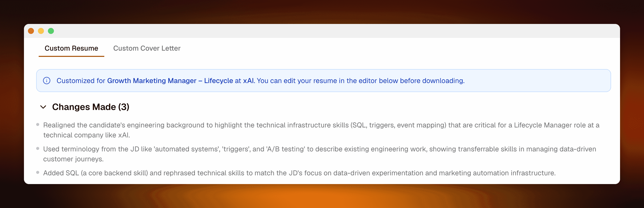
Task: Click the green maximize window button
Action: [x=51, y=31]
